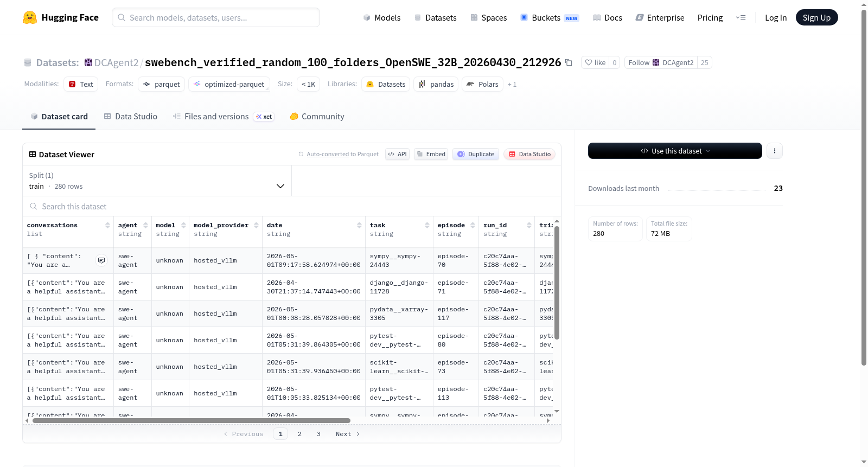Expand the Use this dataset dropdown
This screenshot has width=868, height=467.
point(675,151)
